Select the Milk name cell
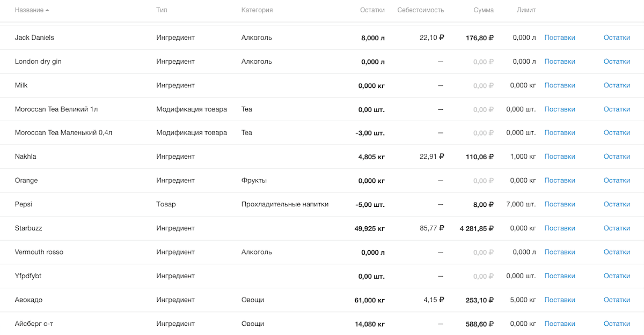The width and height of the screenshot is (644, 335). (x=21, y=85)
